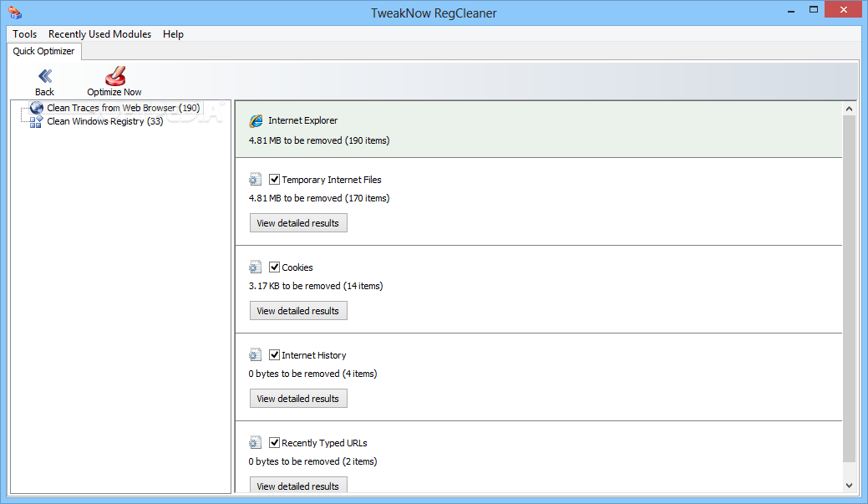This screenshot has height=504, width=868.
Task: Click '0 bytes to be removed (4 items)' text
Action: (312, 374)
